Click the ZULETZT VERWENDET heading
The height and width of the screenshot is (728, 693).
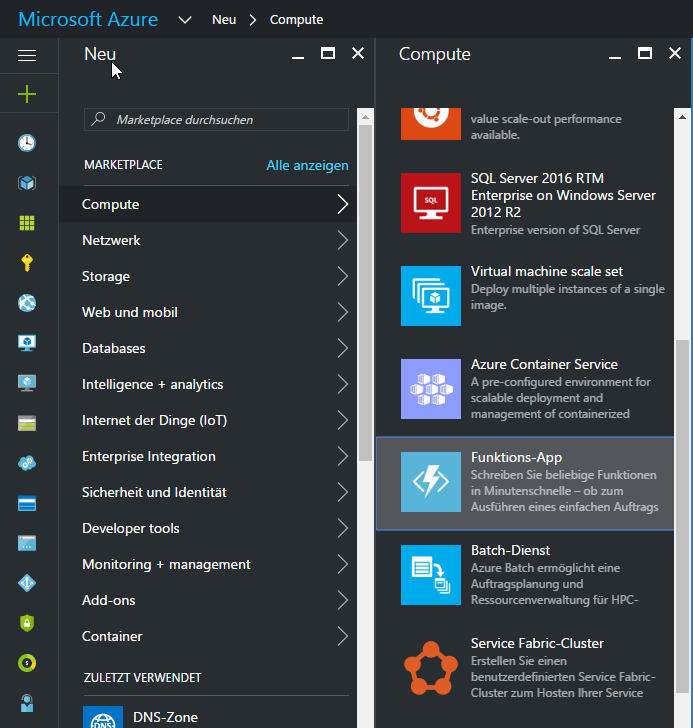142,678
